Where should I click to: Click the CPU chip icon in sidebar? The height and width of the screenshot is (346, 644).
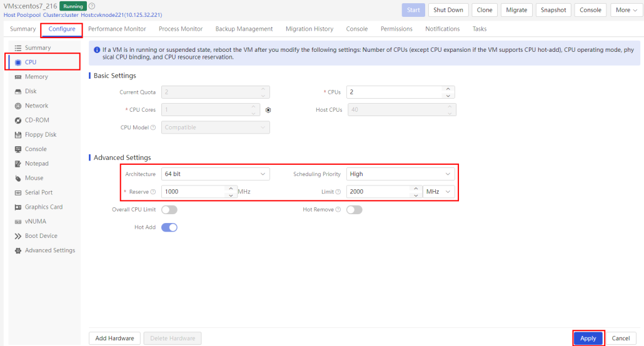pos(18,62)
